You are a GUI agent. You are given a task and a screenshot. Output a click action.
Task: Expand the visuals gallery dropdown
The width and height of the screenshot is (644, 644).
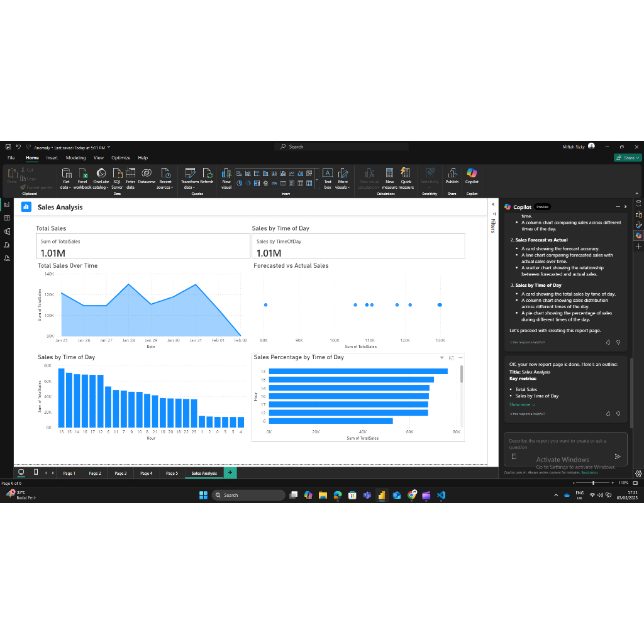pyautogui.click(x=317, y=180)
